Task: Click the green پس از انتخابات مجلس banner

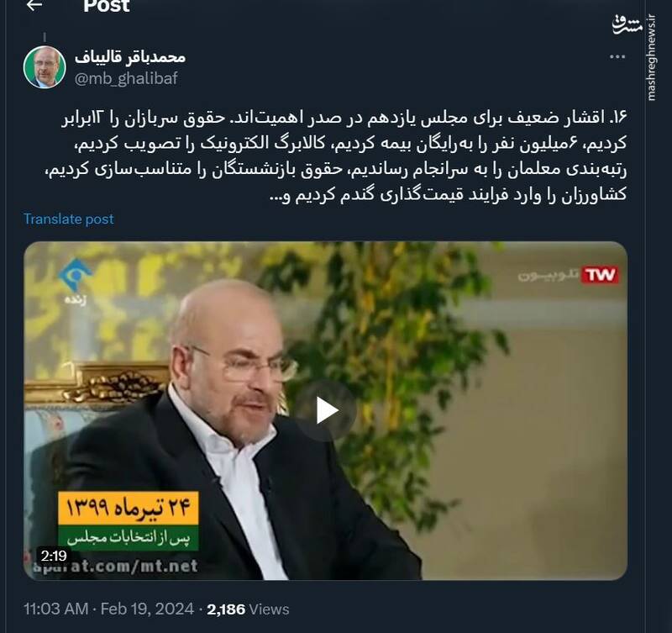Action: [129, 538]
